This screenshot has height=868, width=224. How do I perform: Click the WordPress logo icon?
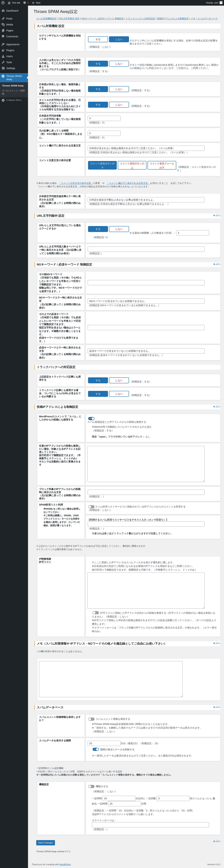click(3, 3)
